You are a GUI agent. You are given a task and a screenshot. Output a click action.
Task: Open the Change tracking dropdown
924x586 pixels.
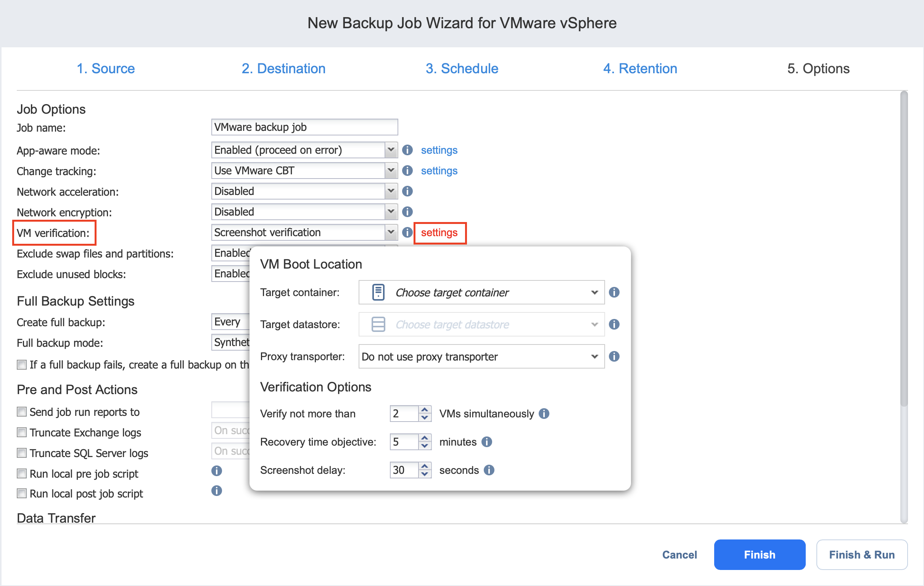coord(304,171)
